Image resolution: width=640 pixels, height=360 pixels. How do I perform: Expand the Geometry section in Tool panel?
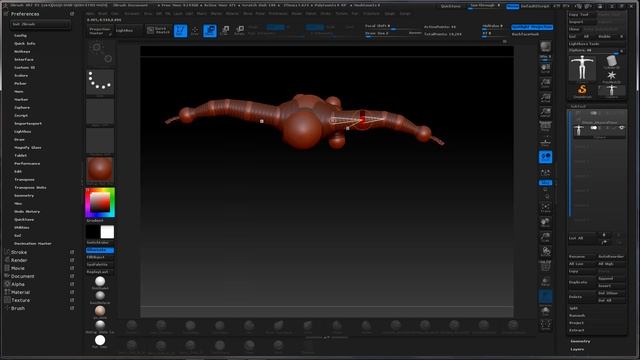pyautogui.click(x=580, y=341)
